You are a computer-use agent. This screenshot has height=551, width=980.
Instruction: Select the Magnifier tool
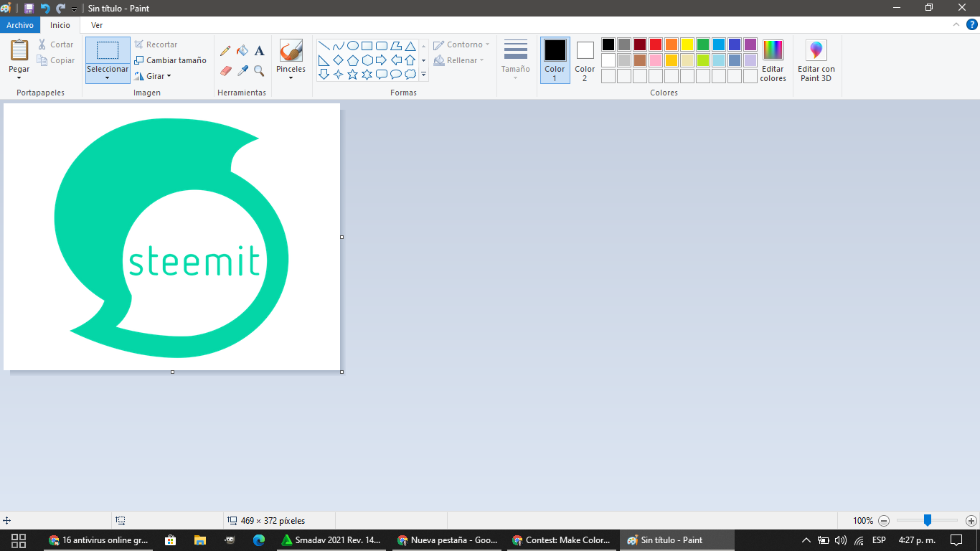260,71
